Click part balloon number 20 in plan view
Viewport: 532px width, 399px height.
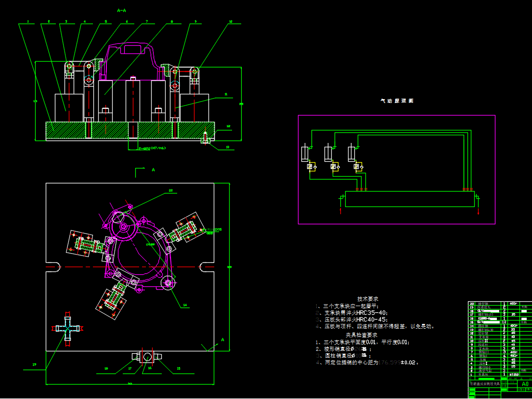pos(170,191)
